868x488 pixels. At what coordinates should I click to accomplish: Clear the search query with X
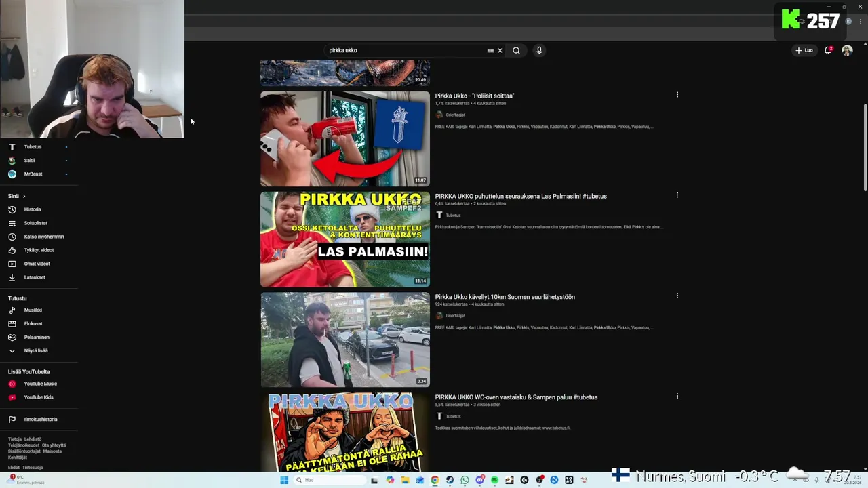pyautogui.click(x=500, y=50)
